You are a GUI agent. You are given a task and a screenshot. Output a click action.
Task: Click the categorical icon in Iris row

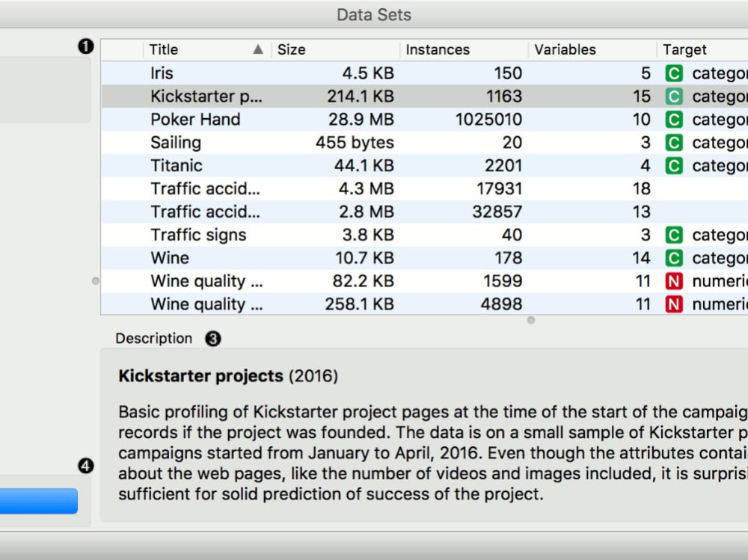[674, 73]
